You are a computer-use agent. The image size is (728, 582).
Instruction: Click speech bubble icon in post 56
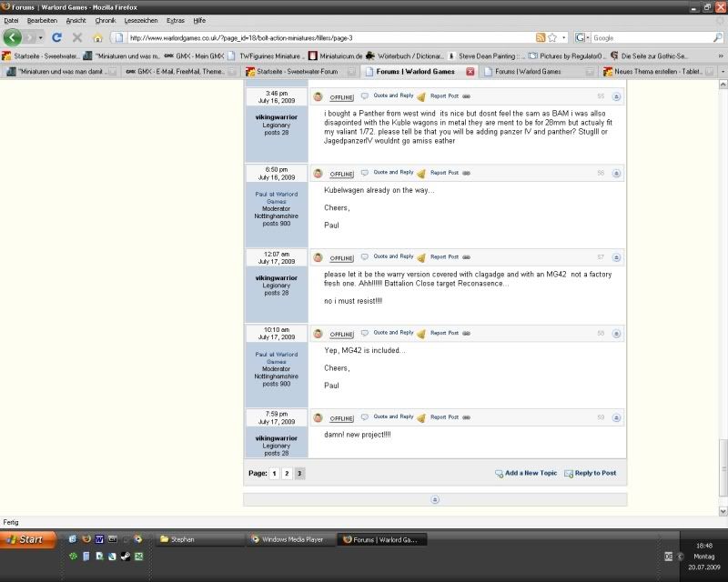pos(365,173)
